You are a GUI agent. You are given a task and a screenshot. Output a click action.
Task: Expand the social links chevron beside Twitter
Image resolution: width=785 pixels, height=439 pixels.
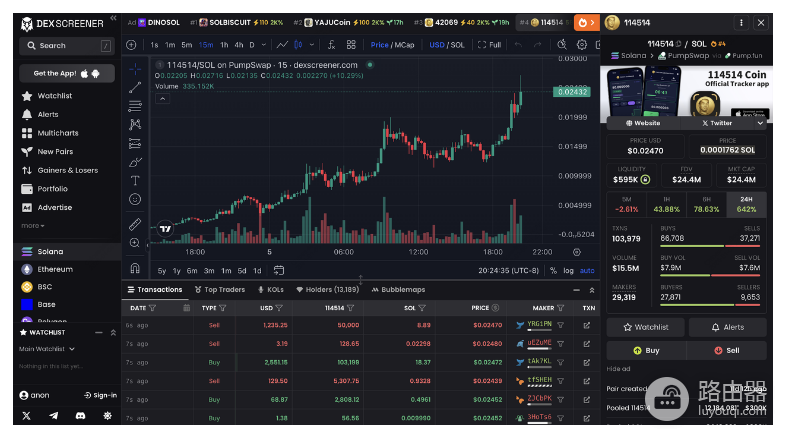click(760, 123)
